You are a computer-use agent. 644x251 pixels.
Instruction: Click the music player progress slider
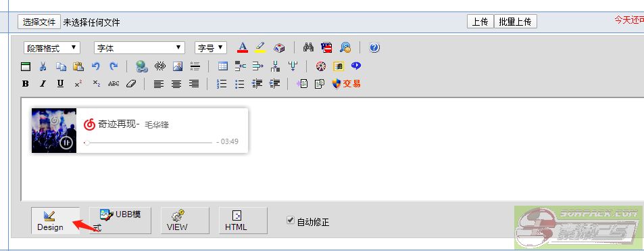pyautogui.click(x=148, y=142)
